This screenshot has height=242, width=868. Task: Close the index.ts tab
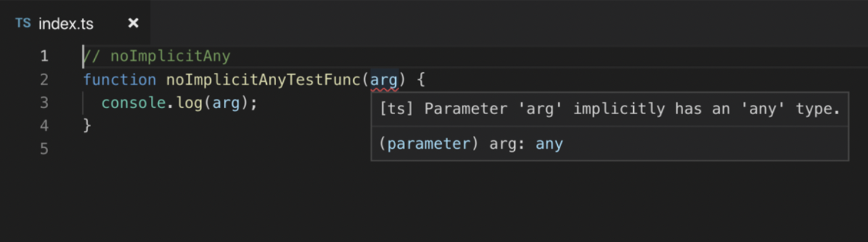pyautogui.click(x=133, y=23)
